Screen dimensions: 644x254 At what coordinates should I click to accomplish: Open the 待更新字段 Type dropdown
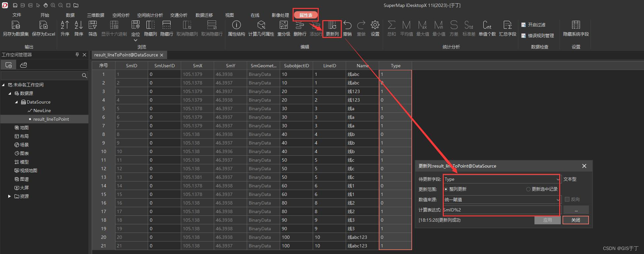pos(558,179)
